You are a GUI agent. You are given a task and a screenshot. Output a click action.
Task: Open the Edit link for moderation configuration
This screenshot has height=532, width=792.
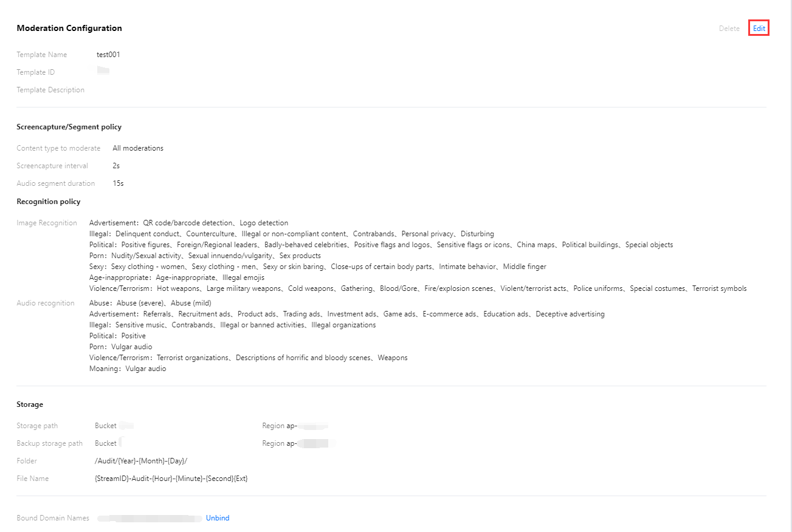(759, 29)
